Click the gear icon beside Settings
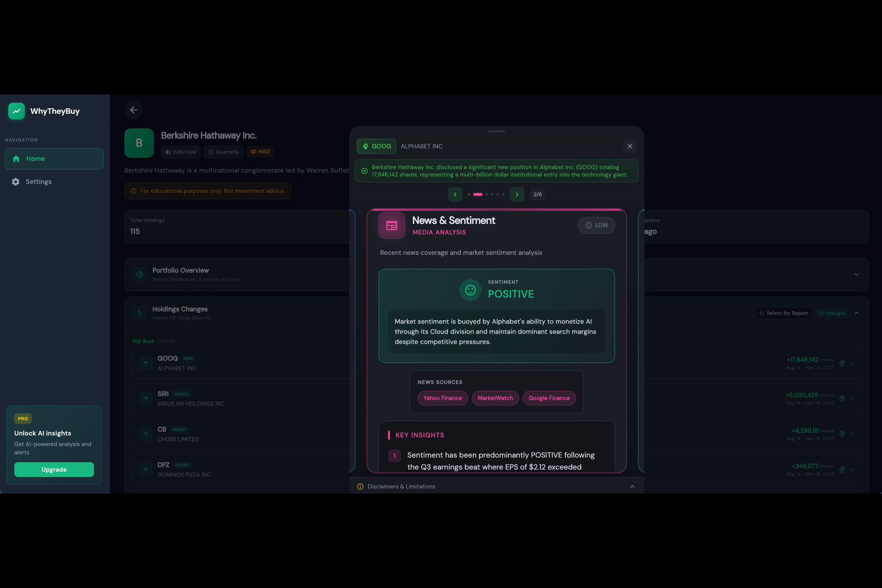 (x=16, y=182)
